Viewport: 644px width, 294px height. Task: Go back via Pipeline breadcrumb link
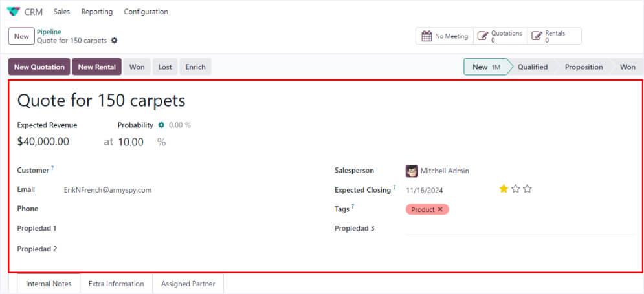pyautogui.click(x=49, y=31)
